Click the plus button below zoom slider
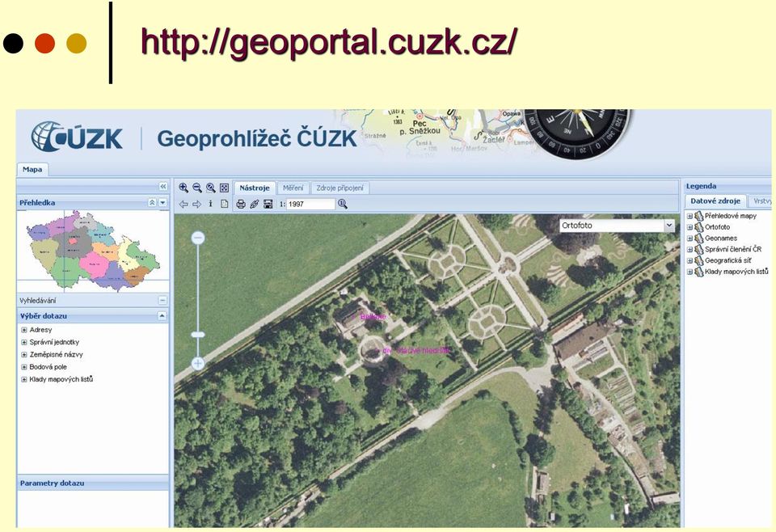Screen dimensions: 776x532 point(198,364)
